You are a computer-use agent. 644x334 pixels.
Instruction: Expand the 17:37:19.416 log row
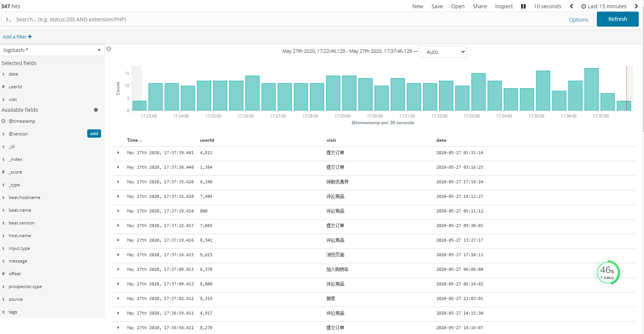(118, 240)
